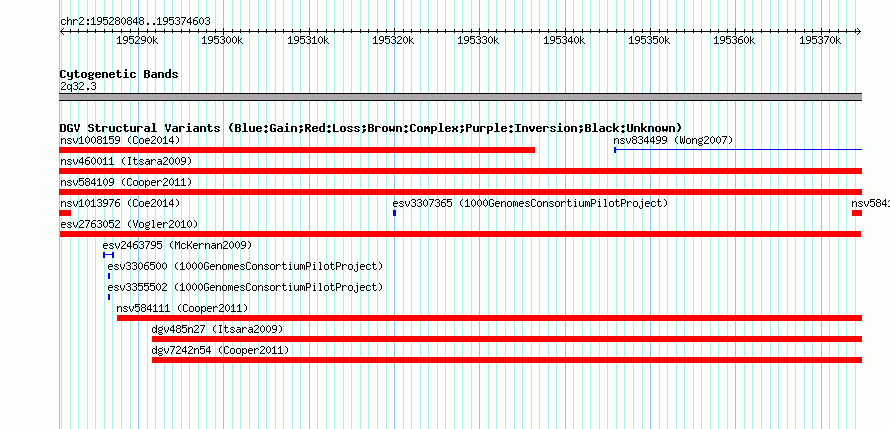Click the nsv1013976 (Coe2014) label
890x429 pixels.
[x=120, y=203]
